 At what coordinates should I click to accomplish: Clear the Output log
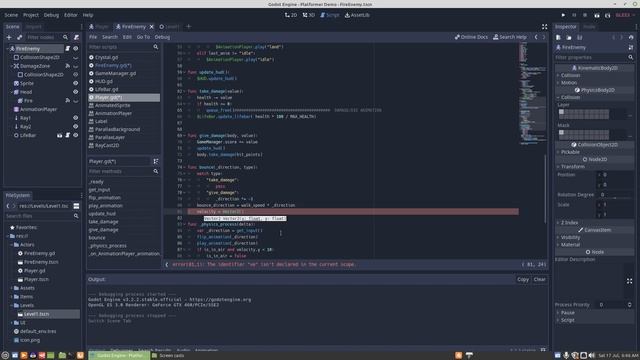[540, 280]
